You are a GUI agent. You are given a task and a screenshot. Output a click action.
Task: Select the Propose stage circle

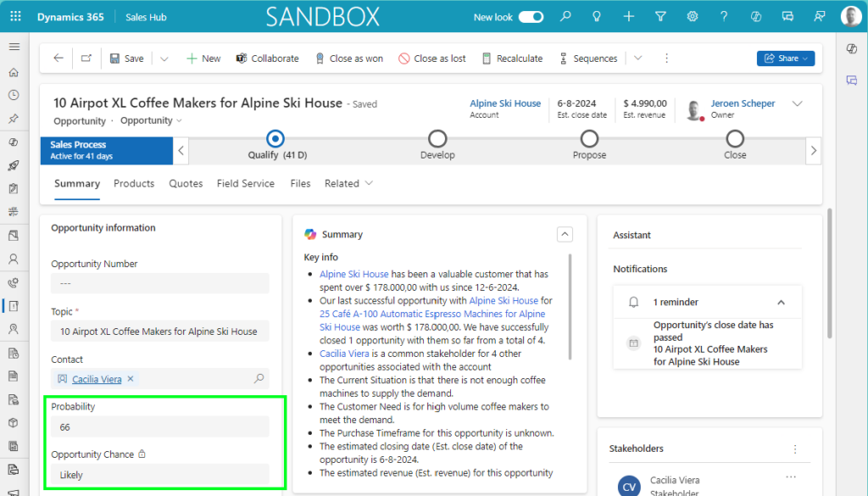click(589, 138)
